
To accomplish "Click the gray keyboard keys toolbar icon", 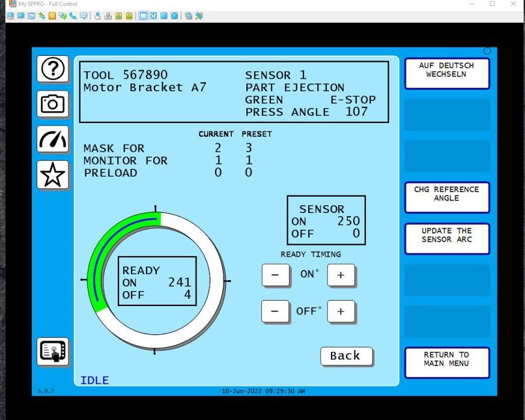I will [x=108, y=16].
